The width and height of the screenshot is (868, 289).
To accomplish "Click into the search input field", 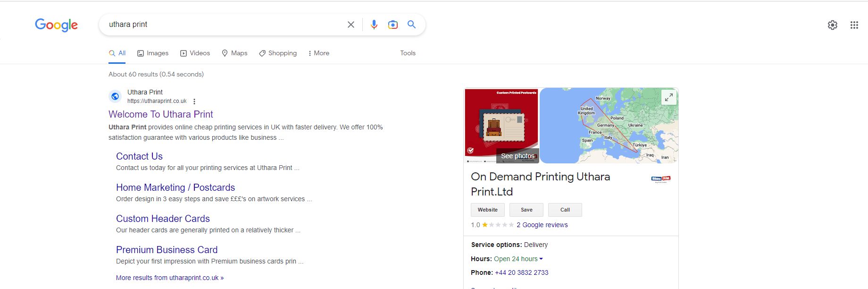I will click(222, 25).
